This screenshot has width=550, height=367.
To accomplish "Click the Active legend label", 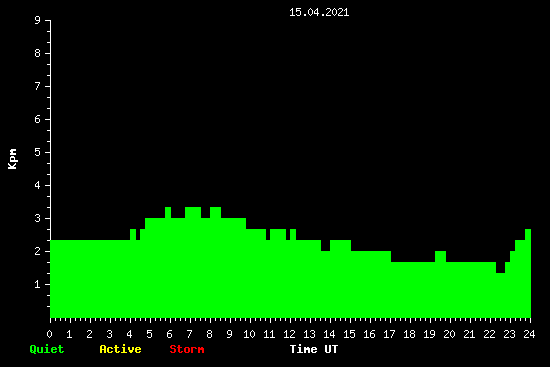I will pyautogui.click(x=120, y=349).
